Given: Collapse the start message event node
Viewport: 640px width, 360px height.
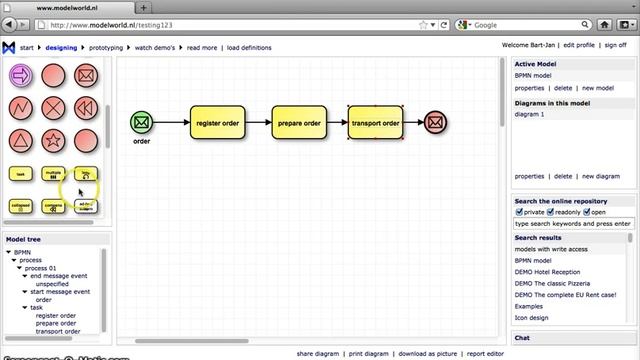Looking at the screenshot, I should click(25, 292).
